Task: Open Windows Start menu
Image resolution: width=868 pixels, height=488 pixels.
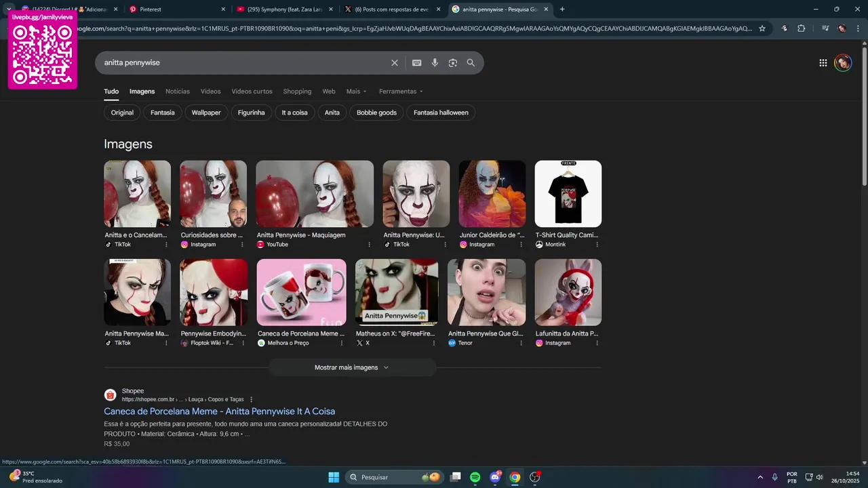Action: pyautogui.click(x=334, y=477)
